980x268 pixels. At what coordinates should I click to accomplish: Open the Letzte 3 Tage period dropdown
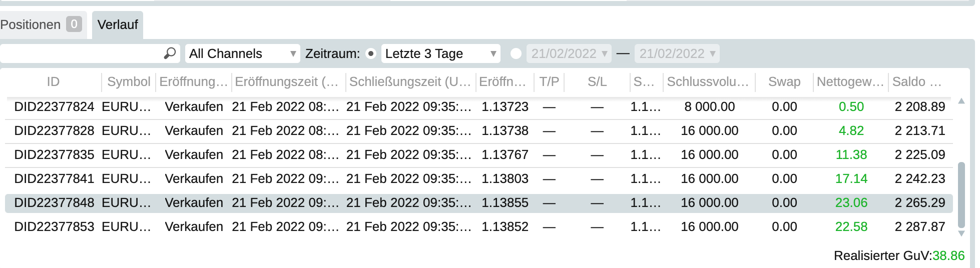tap(441, 53)
